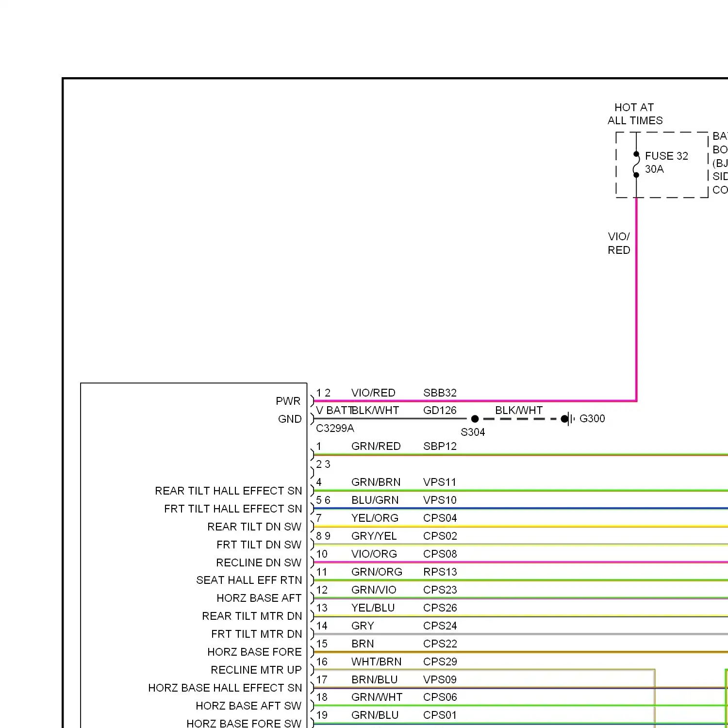The image size is (728, 728).
Task: Click the GRN/ORG wire color label
Action: tap(377, 572)
